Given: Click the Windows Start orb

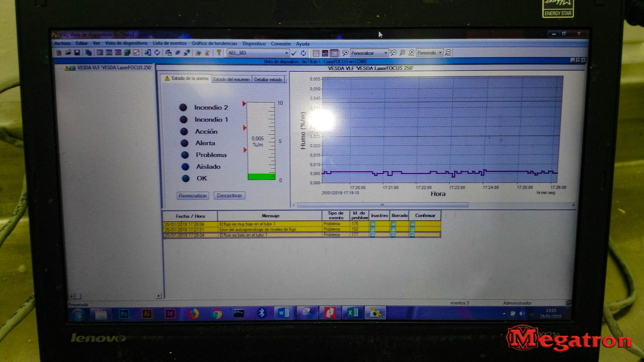Looking at the screenshot, I should pyautogui.click(x=78, y=314).
